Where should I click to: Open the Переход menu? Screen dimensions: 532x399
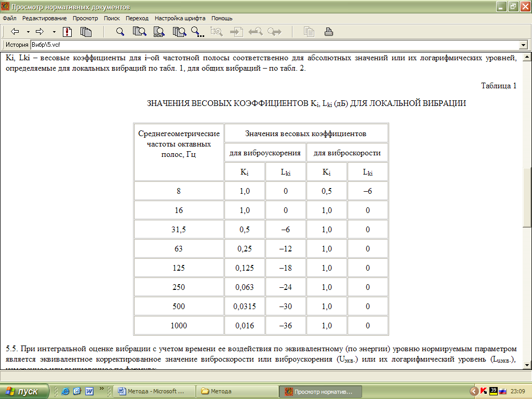(137, 18)
